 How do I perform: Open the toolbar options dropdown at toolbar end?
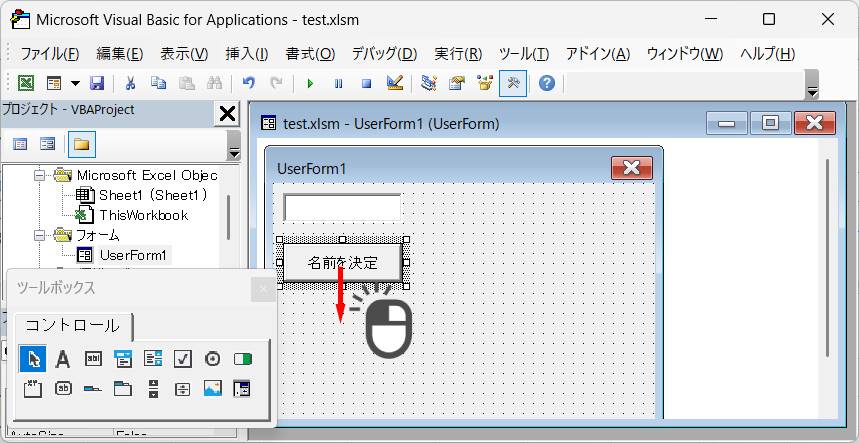(812, 86)
